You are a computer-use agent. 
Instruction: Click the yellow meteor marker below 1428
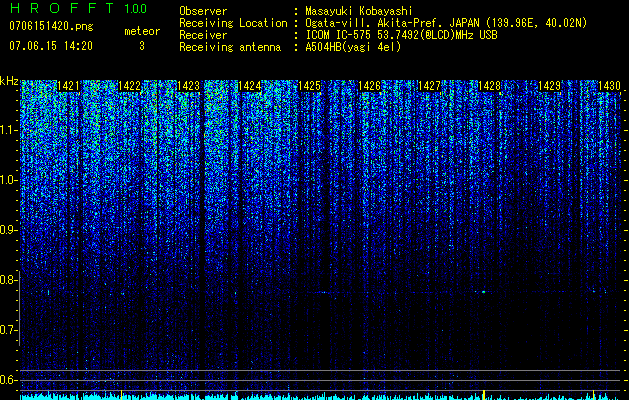484,395
